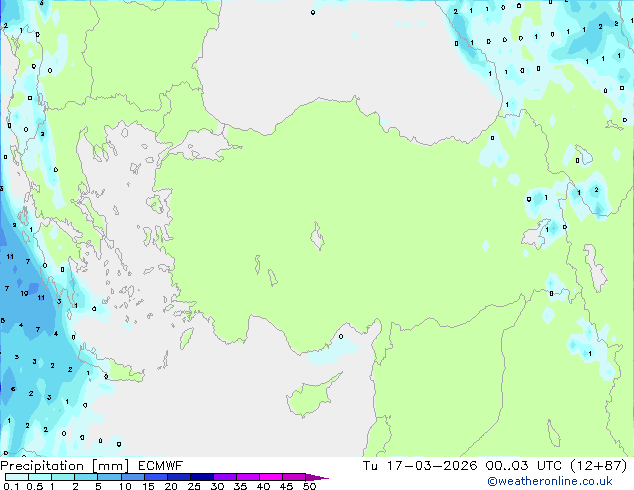Open the weatheronline.co.uk credit link
The width and height of the screenshot is (634, 490).
550,481
